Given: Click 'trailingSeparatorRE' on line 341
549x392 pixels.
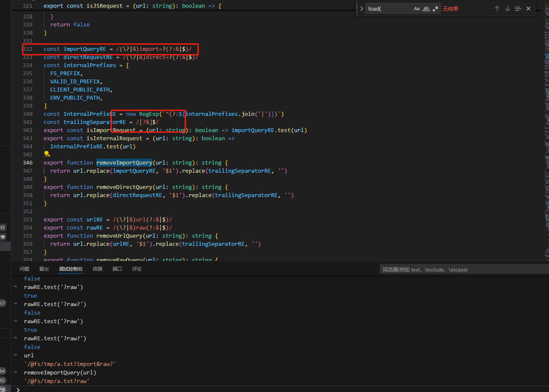Looking at the screenshot, I should coord(95,122).
